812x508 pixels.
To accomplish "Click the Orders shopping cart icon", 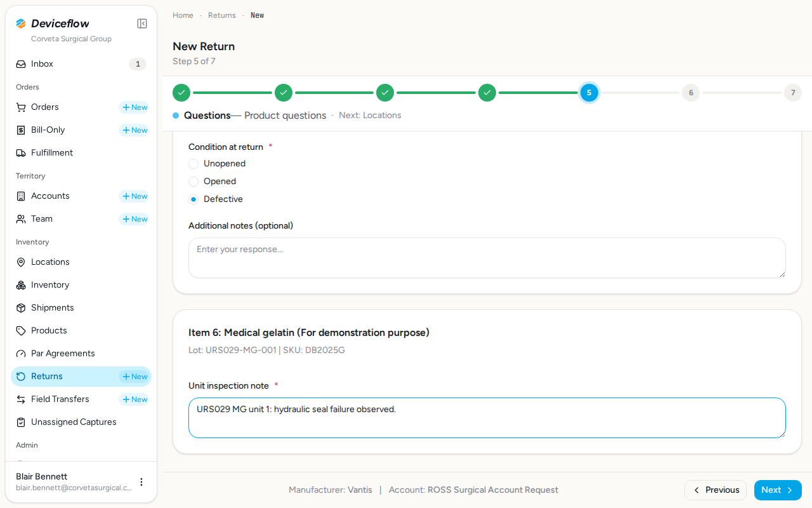I will (x=21, y=107).
